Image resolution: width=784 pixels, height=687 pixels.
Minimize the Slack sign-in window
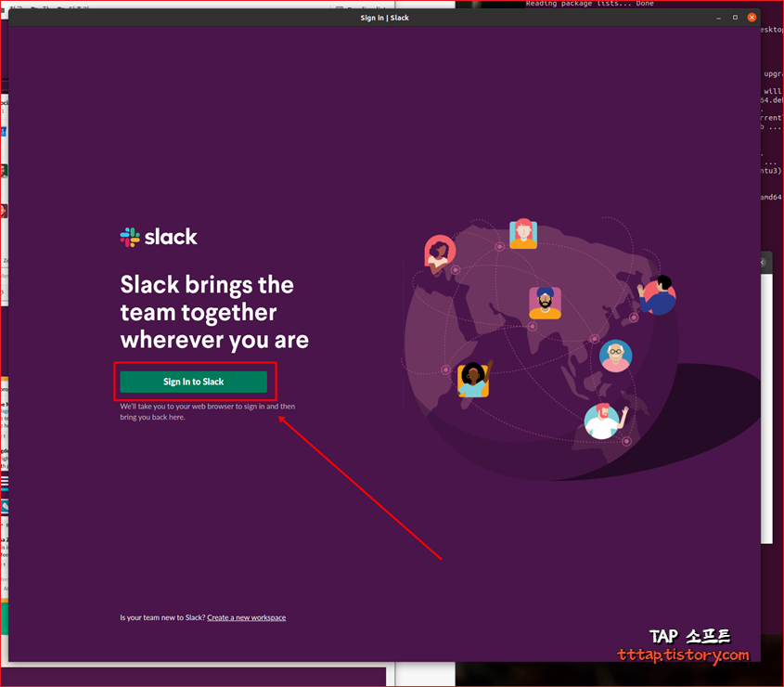[718, 18]
